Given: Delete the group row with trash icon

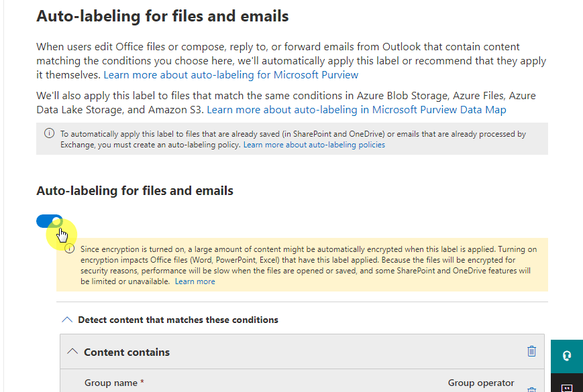Looking at the screenshot, I should coord(532,389).
